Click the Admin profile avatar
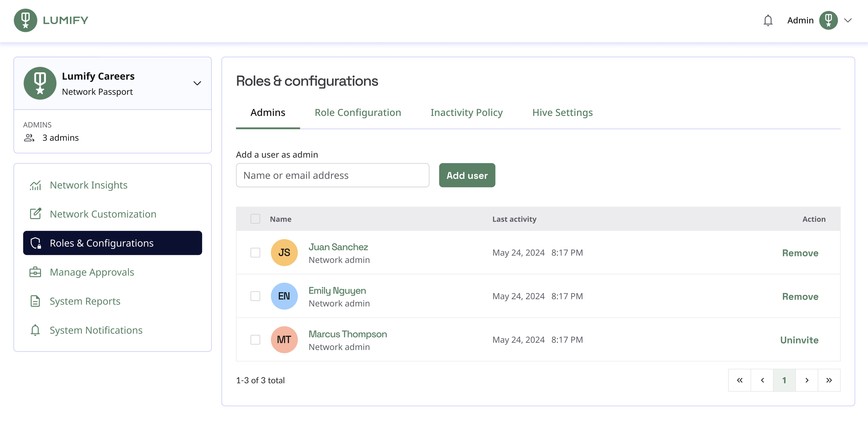Screen dimensions: 868x430 pos(829,21)
